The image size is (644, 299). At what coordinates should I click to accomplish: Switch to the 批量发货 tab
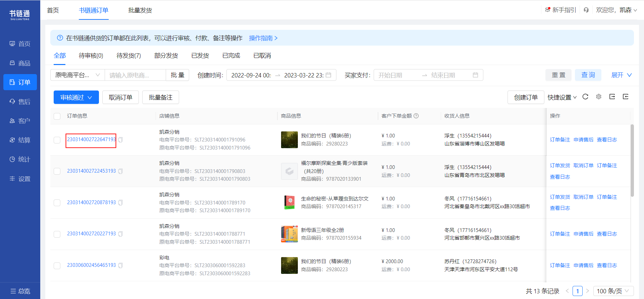[x=140, y=10]
